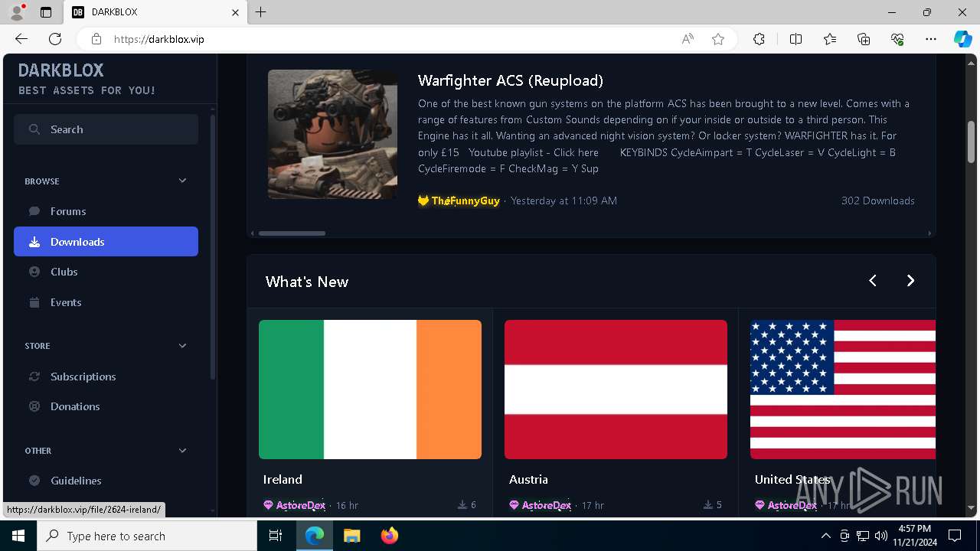Visit AstoreDex profile under Ireland
The height and width of the screenshot is (551, 980).
pos(295,505)
